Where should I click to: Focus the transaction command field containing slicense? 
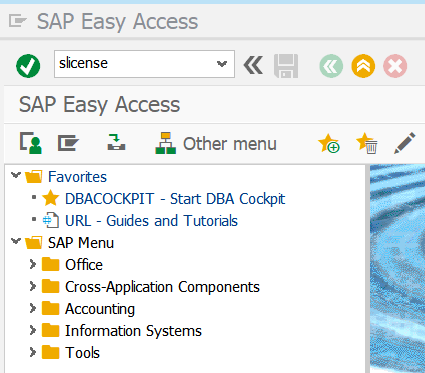[x=144, y=64]
